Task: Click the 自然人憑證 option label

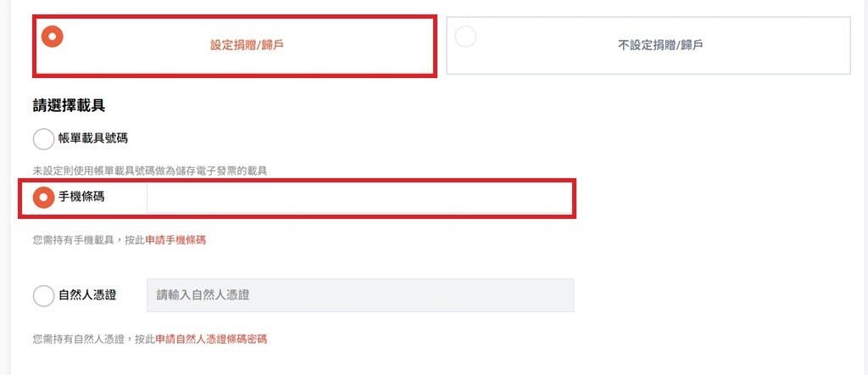Action: (x=87, y=295)
